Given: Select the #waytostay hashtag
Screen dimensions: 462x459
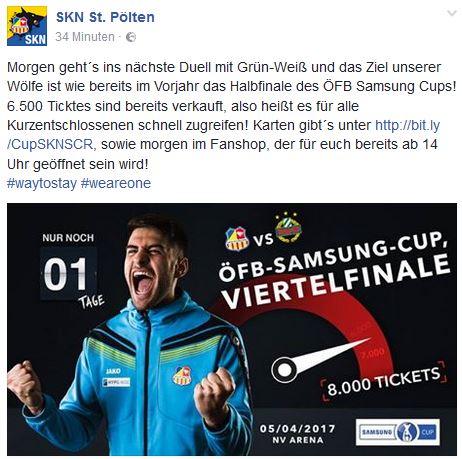Looking at the screenshot, I should tap(42, 183).
